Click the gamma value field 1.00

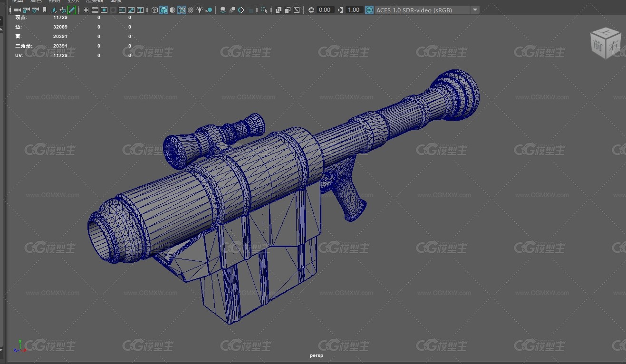(354, 10)
